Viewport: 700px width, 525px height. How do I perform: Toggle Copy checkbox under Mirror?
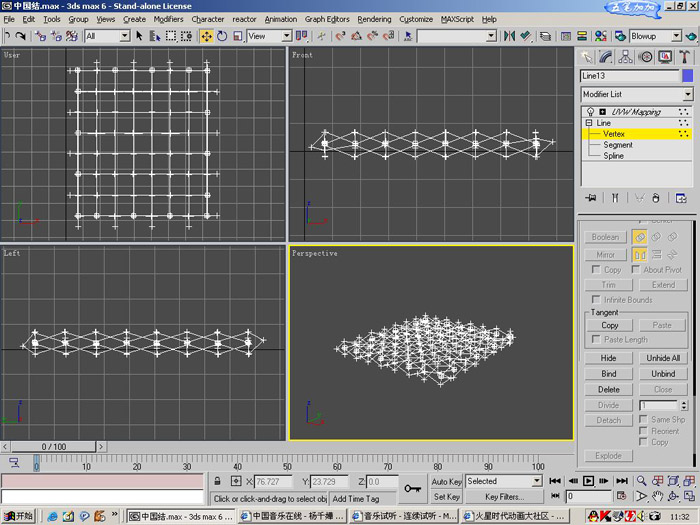[595, 269]
